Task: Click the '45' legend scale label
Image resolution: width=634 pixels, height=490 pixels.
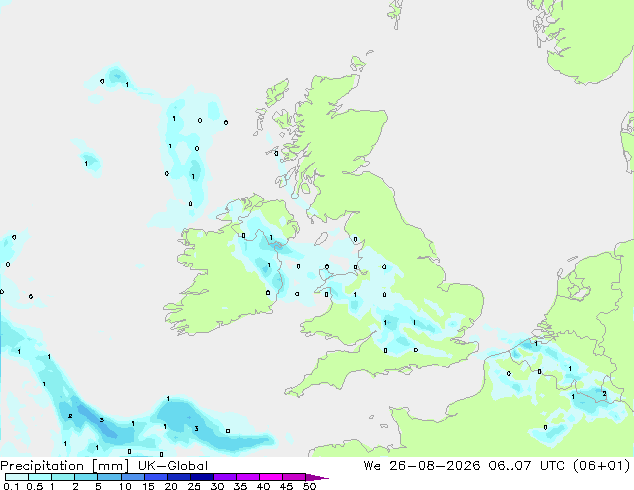Action: pyautogui.click(x=286, y=486)
